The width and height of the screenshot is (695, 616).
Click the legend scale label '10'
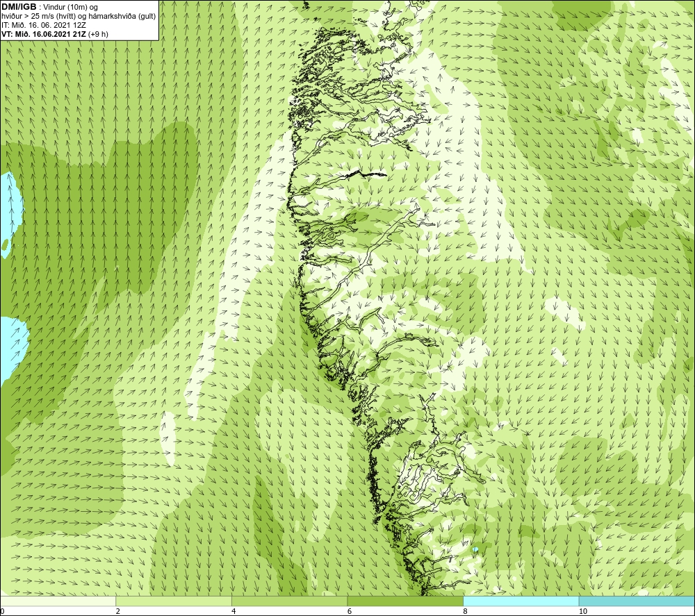583,612
